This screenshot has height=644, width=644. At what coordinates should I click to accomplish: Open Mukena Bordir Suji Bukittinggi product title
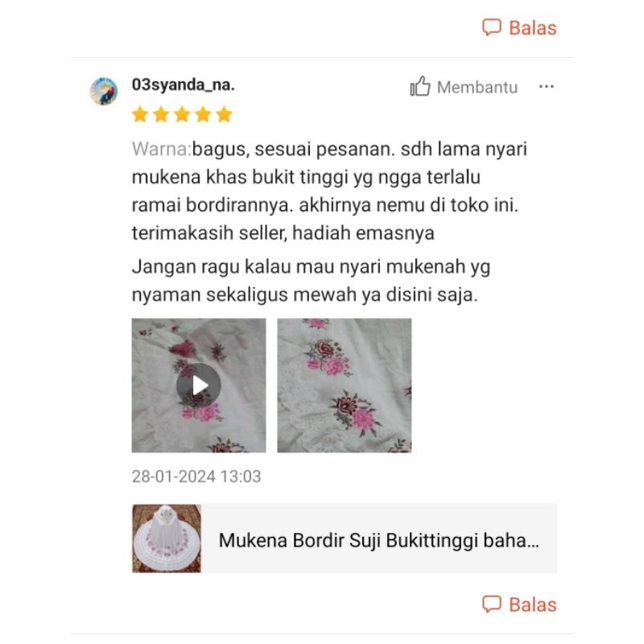coord(378,540)
